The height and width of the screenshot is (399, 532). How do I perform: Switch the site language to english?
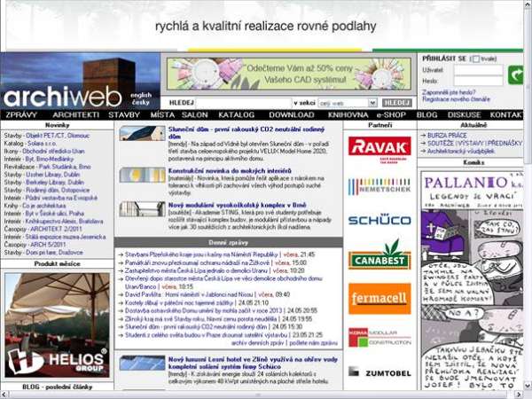click(141, 95)
